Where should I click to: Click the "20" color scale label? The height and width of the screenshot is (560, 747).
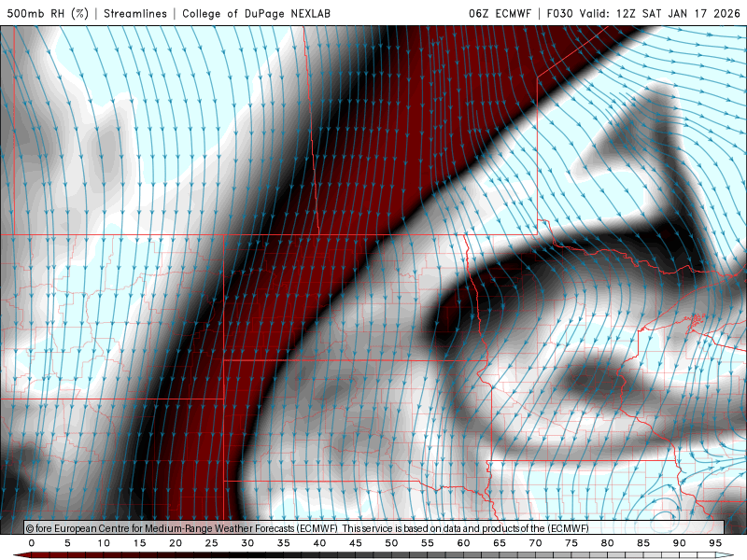176,543
